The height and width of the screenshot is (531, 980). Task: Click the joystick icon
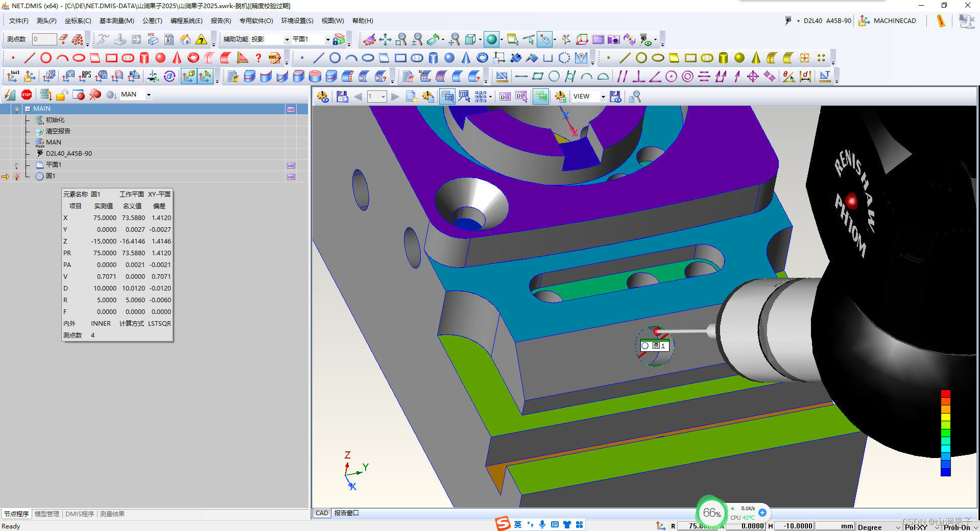click(x=120, y=39)
